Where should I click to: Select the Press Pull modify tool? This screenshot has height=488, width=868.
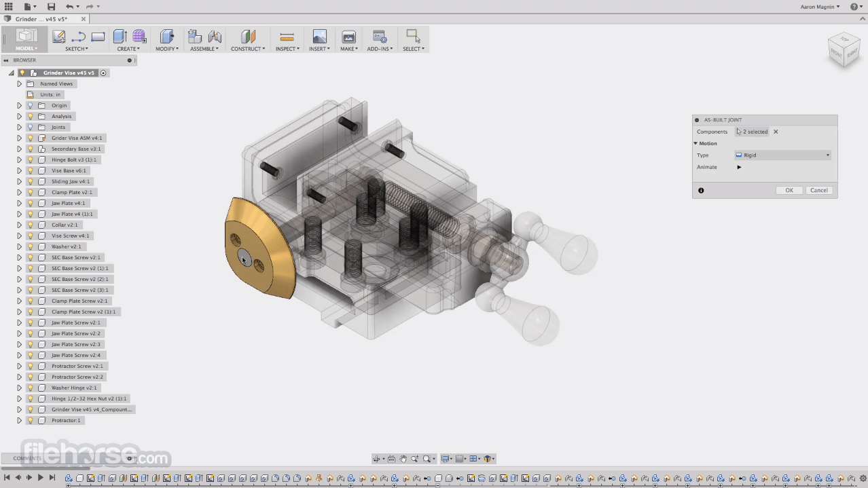[166, 37]
